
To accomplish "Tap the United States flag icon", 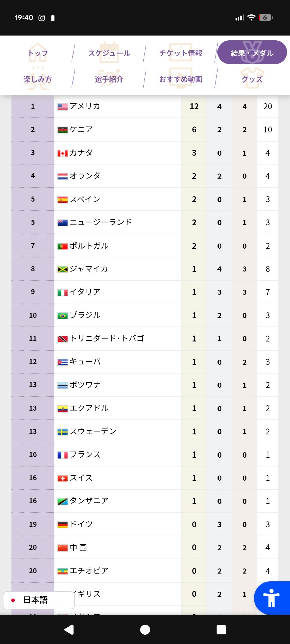I will point(62,107).
